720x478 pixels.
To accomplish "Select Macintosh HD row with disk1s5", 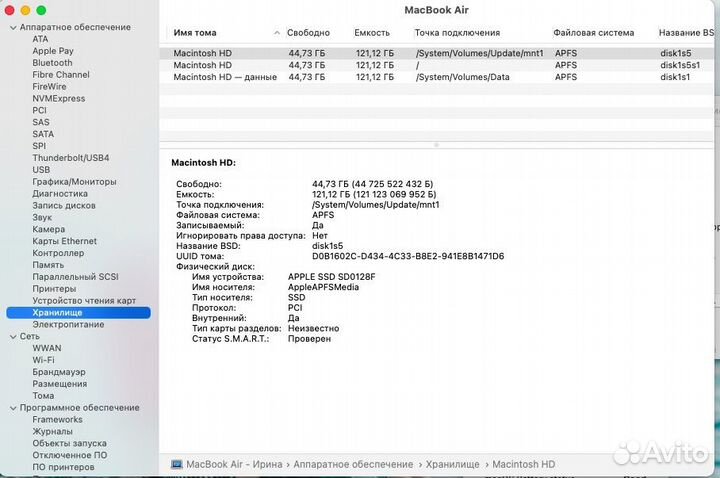I will click(437, 53).
